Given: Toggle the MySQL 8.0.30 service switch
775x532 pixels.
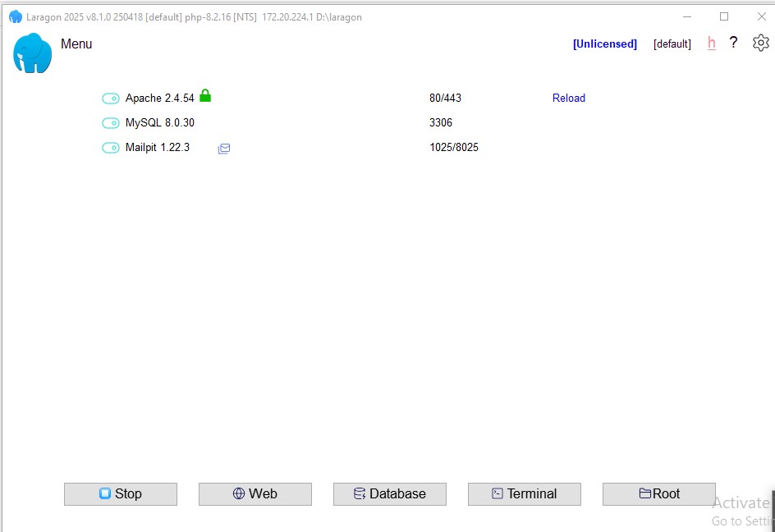Looking at the screenshot, I should point(111,123).
